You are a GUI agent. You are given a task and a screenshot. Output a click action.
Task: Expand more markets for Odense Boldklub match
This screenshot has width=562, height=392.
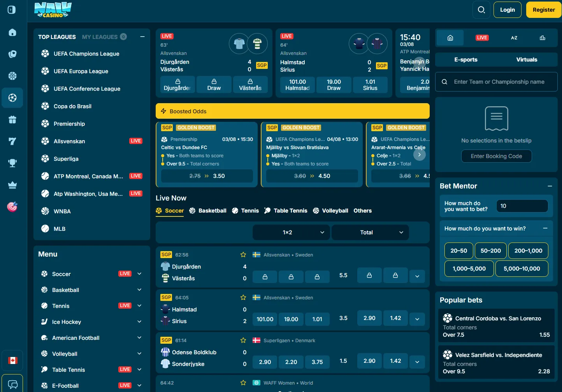tap(417, 362)
